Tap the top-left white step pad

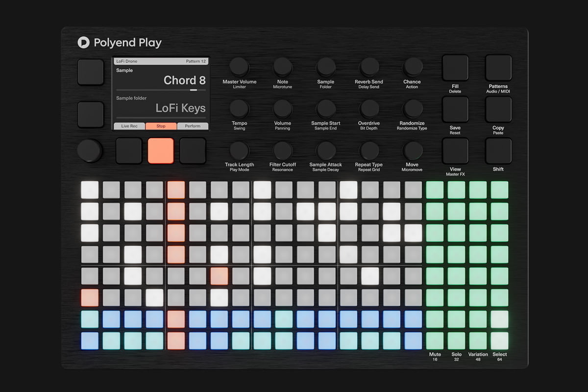(x=90, y=190)
